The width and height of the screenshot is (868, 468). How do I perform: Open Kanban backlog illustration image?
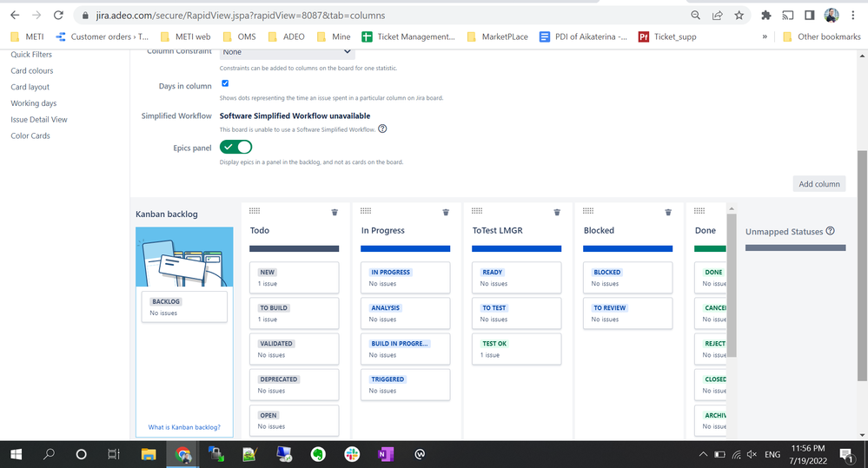[184, 257]
